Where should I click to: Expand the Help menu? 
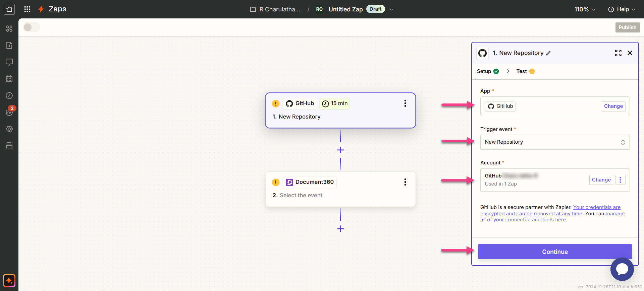tap(622, 9)
